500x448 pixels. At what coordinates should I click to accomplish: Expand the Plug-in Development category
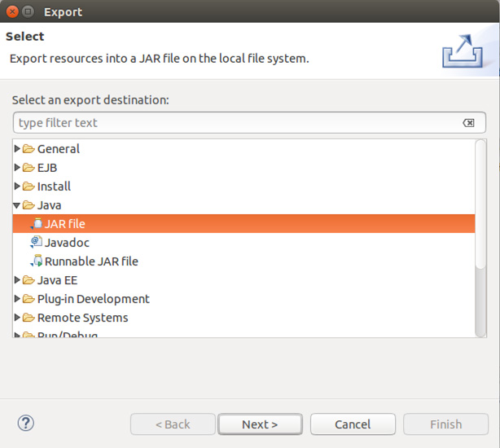click(x=17, y=299)
